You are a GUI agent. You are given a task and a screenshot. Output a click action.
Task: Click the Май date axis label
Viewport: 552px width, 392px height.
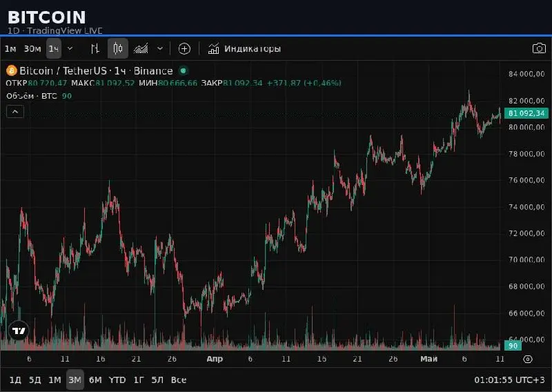click(428, 359)
